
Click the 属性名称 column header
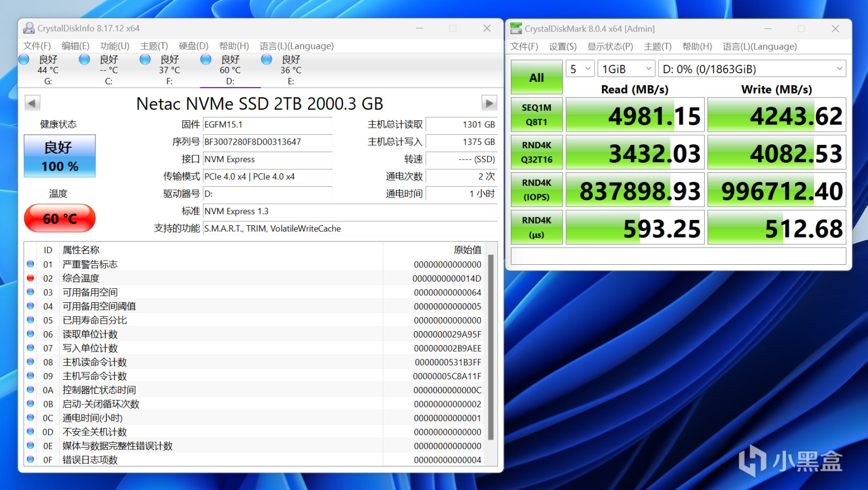coord(81,250)
